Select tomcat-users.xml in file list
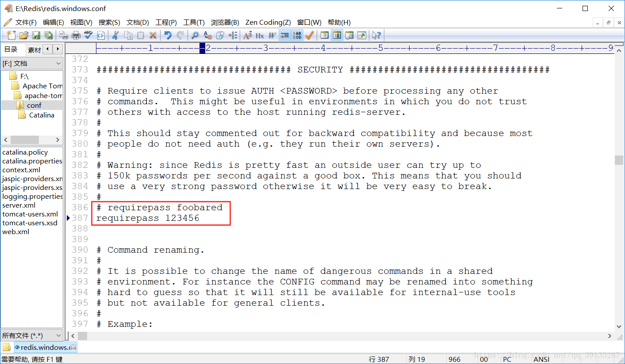 coord(30,214)
